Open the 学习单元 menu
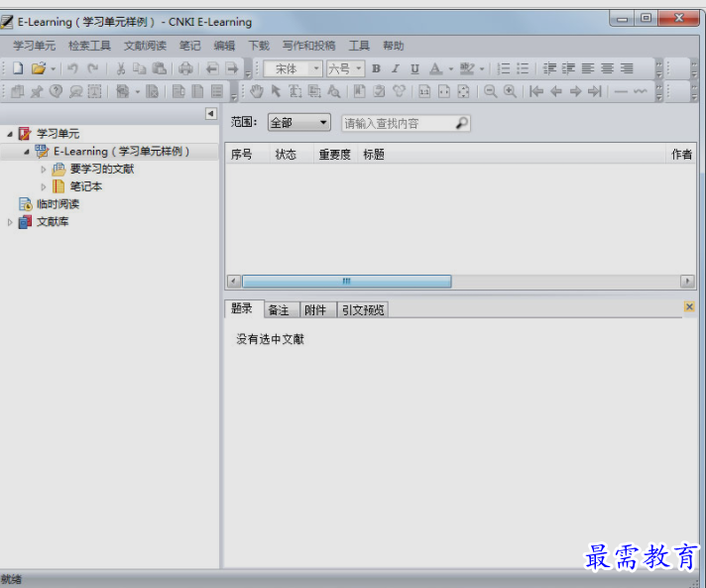Image resolution: width=706 pixels, height=588 pixels. [35, 46]
